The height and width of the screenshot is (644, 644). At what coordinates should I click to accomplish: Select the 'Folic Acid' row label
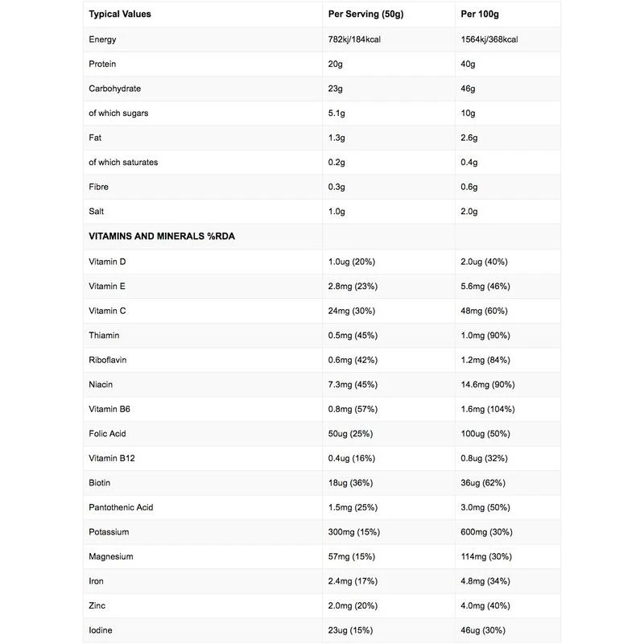108,434
